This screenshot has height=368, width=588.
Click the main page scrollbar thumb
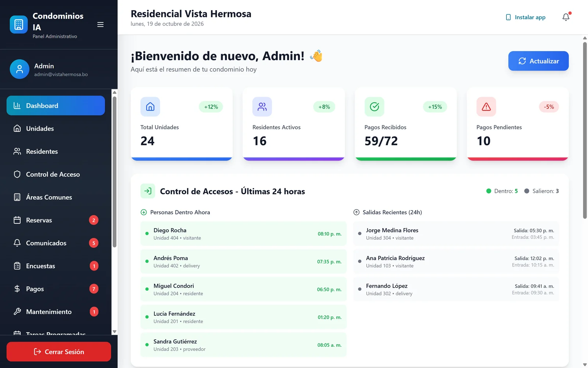coord(585,130)
